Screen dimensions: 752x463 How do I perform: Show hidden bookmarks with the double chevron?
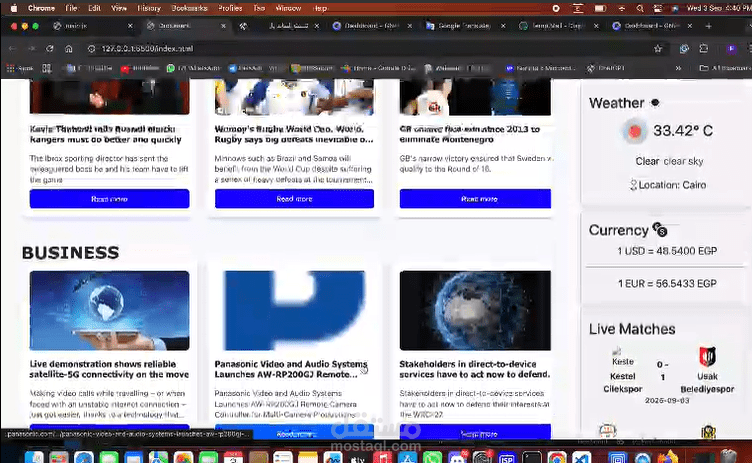[x=678, y=68]
